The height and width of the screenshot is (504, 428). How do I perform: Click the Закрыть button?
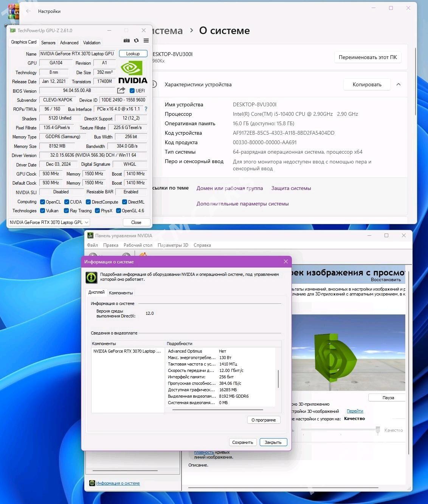273,442
